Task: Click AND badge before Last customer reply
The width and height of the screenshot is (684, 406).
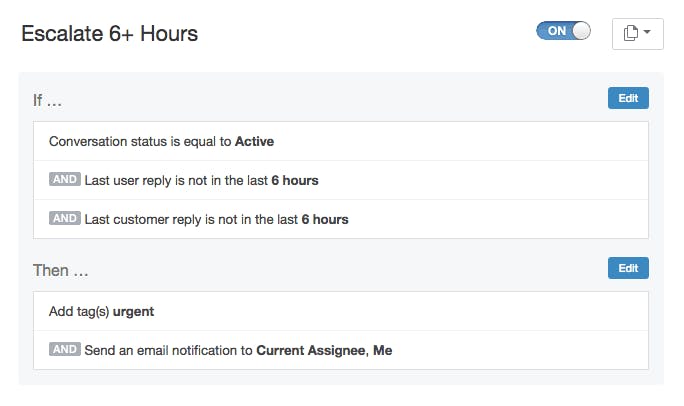Action: (64, 218)
